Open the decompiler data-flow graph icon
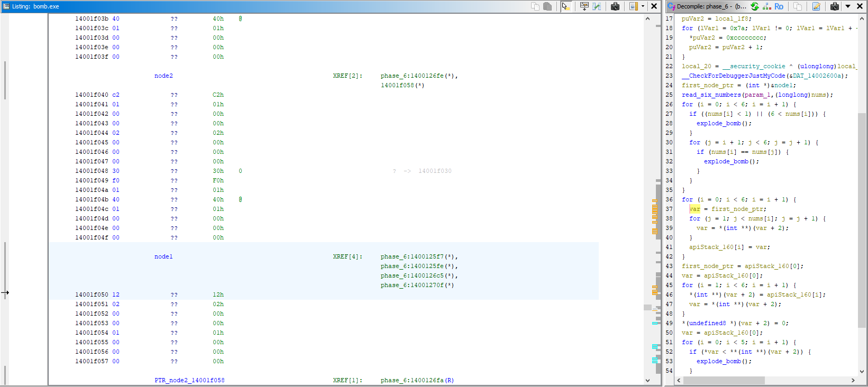The image size is (868, 387). 767,6
